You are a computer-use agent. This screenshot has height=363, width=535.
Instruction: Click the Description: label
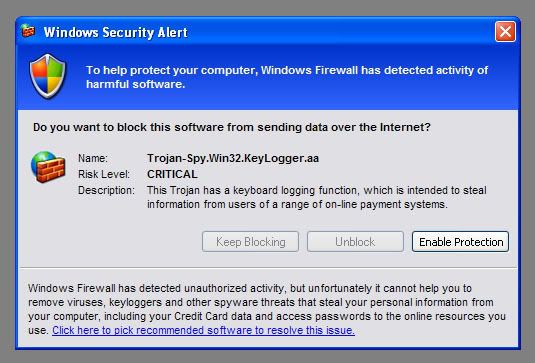(x=106, y=190)
